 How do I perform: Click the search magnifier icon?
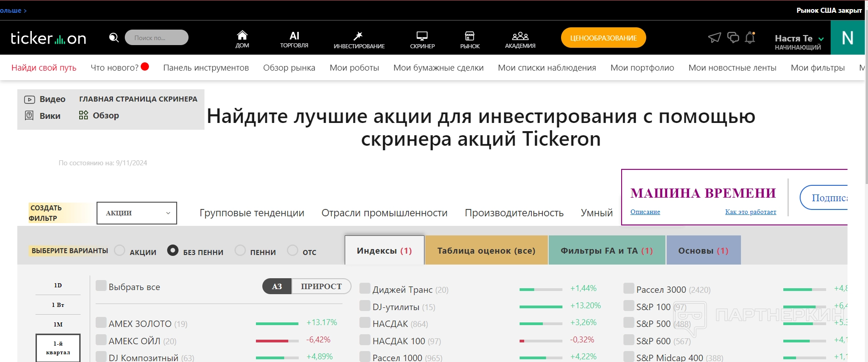[x=114, y=37]
